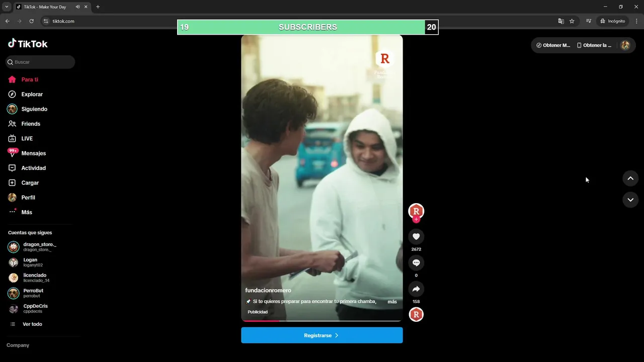
Task: Select the TikTok - Make Your Day tab
Action: coord(52,7)
